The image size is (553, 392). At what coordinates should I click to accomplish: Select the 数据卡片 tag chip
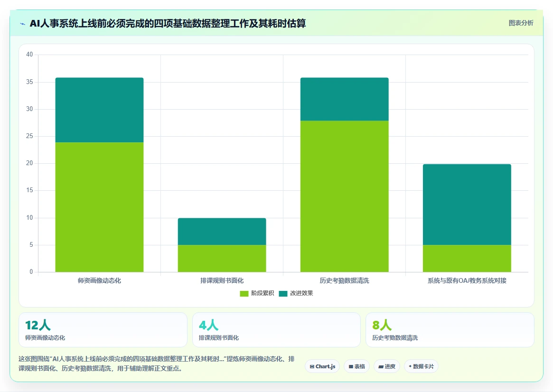(x=421, y=366)
